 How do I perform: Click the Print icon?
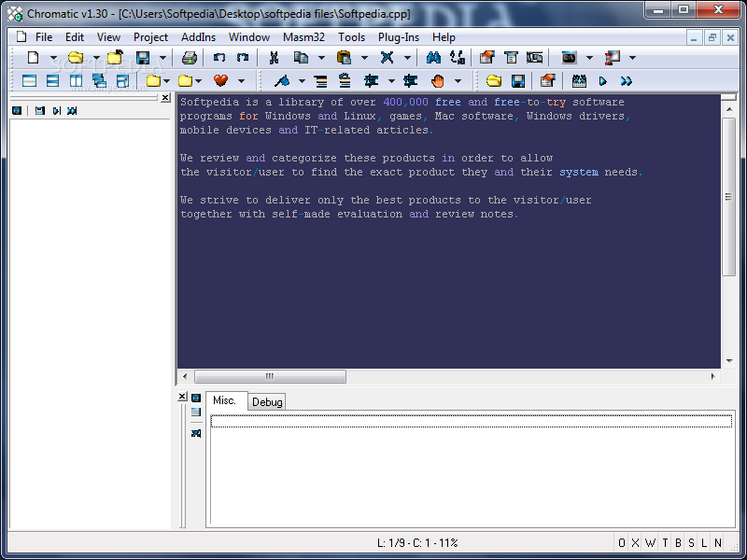click(190, 58)
